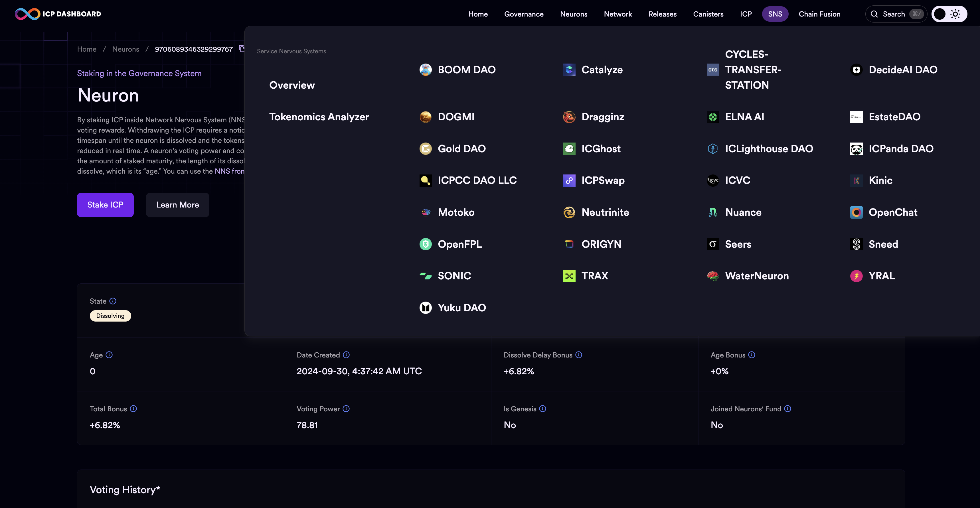Open info icon next to Is Genesis

pos(543,409)
